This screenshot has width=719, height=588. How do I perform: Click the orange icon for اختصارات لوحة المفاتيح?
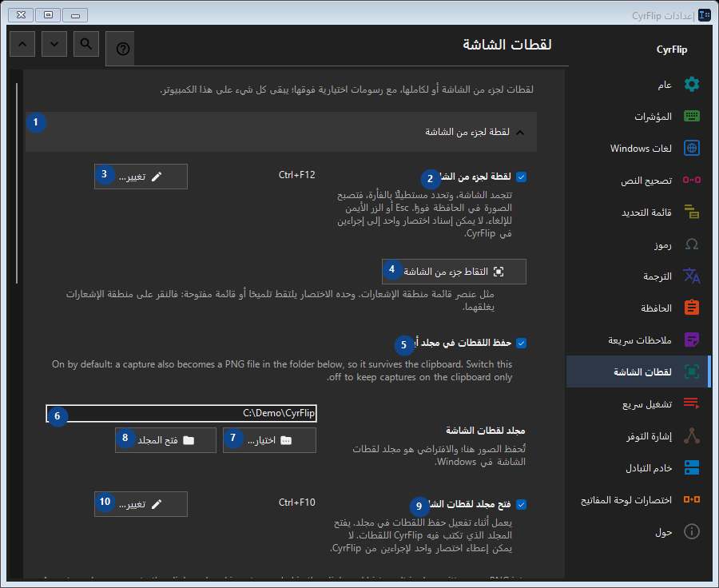692,499
